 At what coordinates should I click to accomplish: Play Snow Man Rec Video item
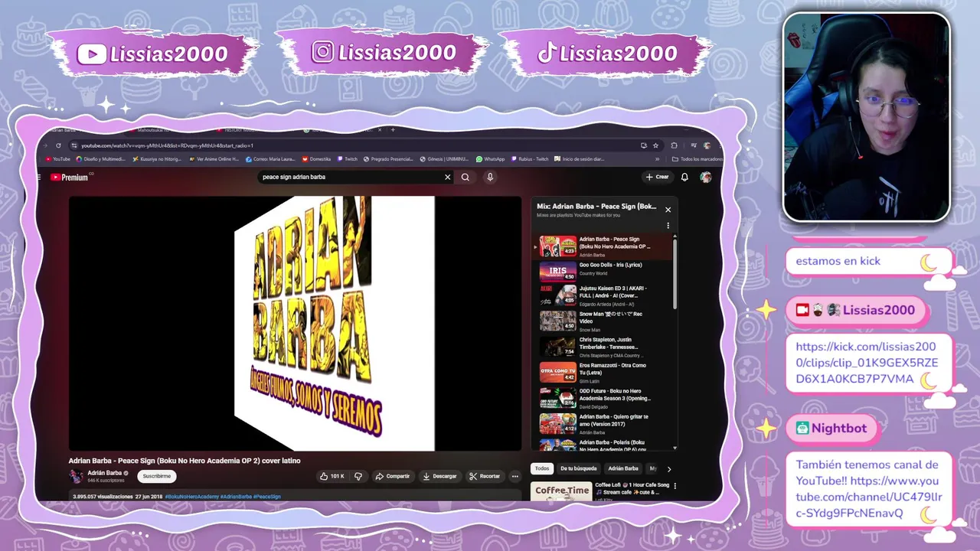(603, 321)
